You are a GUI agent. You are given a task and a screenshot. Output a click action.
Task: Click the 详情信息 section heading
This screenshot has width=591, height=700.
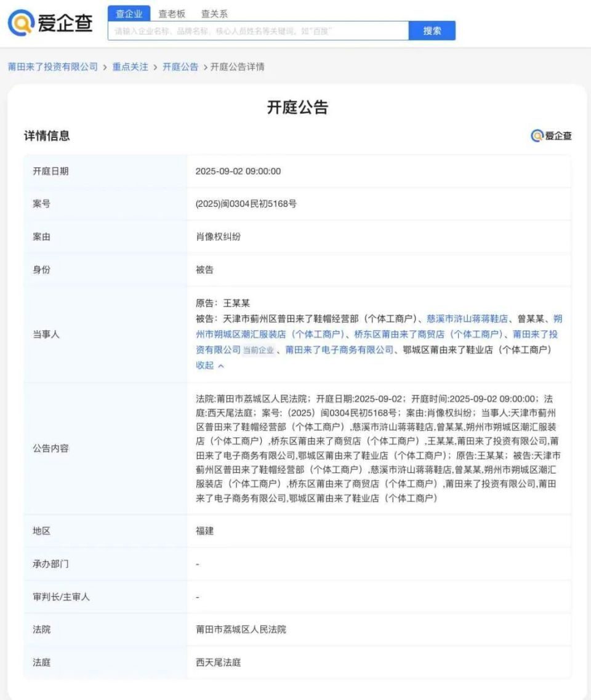47,135
